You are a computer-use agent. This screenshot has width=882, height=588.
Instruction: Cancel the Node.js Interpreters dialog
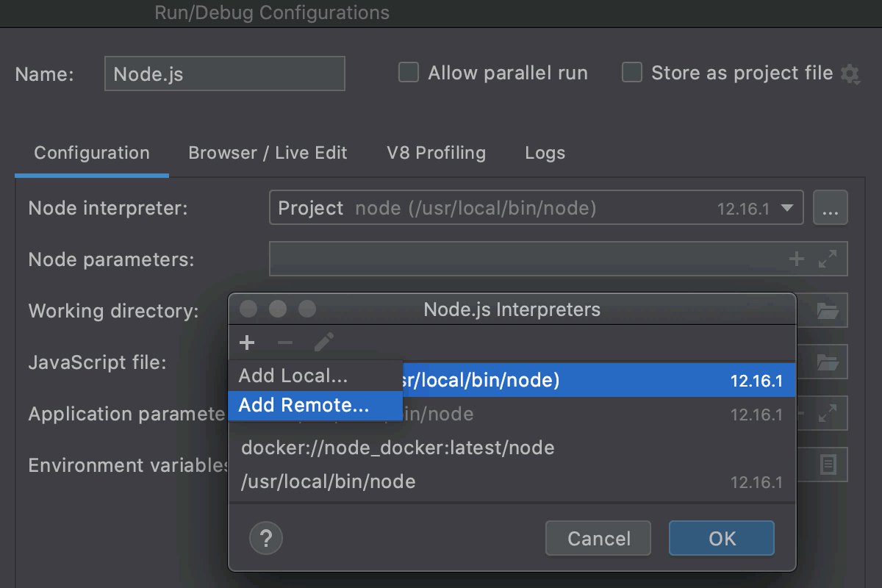[x=598, y=538]
